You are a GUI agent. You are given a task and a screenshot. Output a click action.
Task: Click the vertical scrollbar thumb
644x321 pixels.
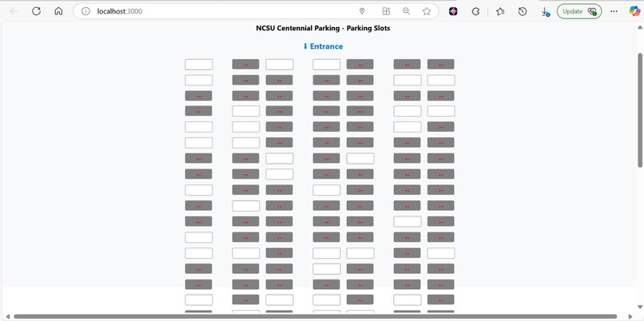point(640,110)
